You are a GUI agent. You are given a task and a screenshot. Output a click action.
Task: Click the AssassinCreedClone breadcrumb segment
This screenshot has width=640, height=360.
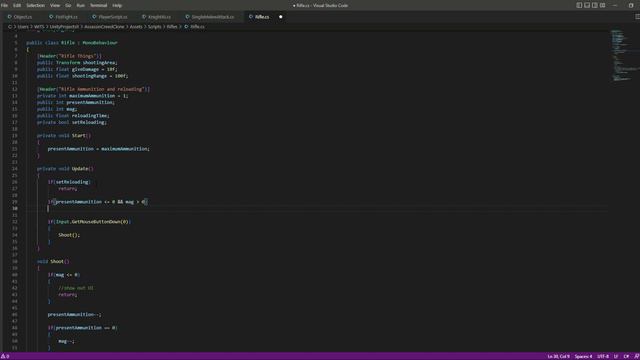[x=104, y=27]
